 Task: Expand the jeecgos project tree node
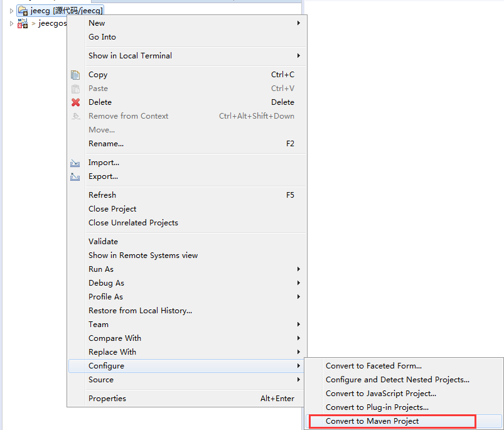[x=11, y=23]
